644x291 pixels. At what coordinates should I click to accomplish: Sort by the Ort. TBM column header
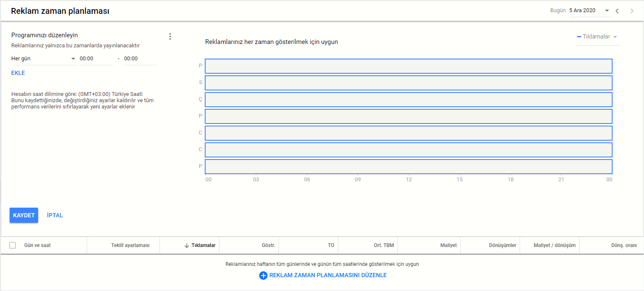[384, 245]
